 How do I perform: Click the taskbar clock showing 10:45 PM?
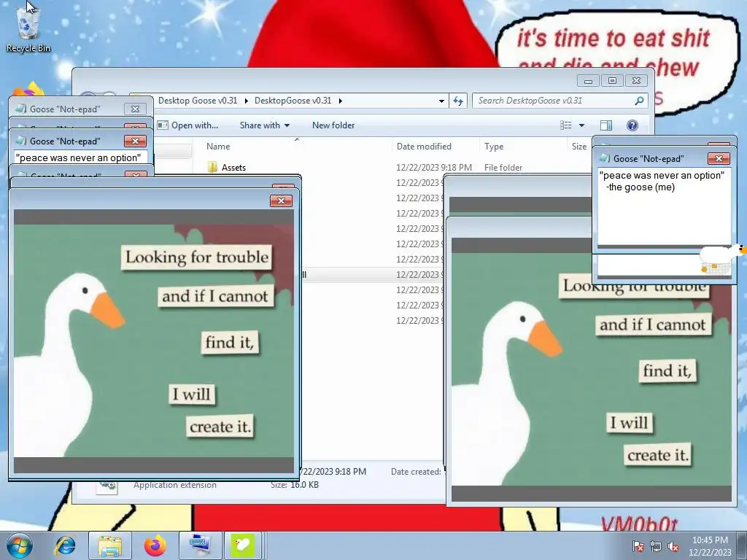[x=710, y=545]
